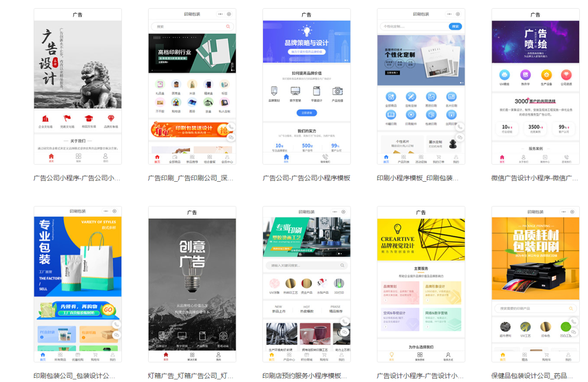Click the GO button in 专业包装 promo banner
Viewport: 588px width, 382px height.
pyautogui.click(x=108, y=311)
